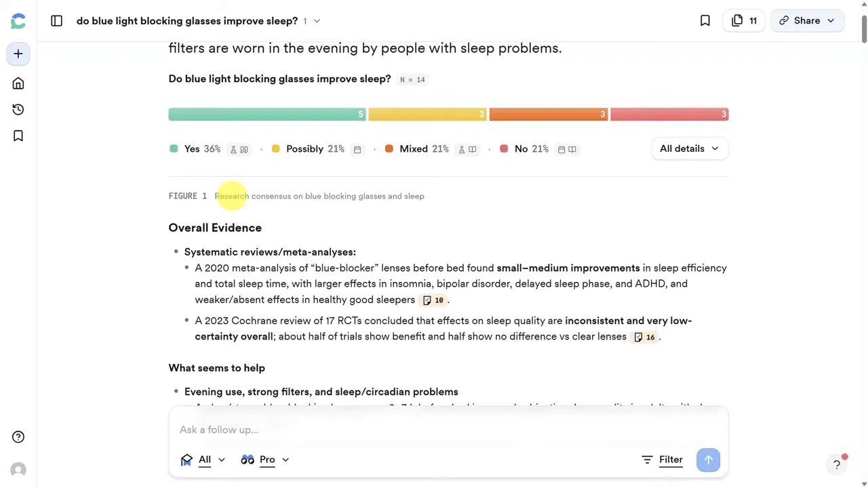The height and width of the screenshot is (488, 868).
Task: Open search history in the sidebar
Action: [x=18, y=109]
